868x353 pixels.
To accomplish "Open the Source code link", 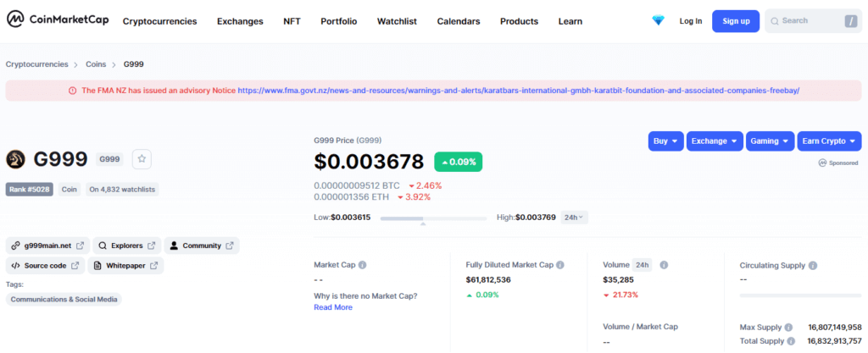I will [x=46, y=266].
